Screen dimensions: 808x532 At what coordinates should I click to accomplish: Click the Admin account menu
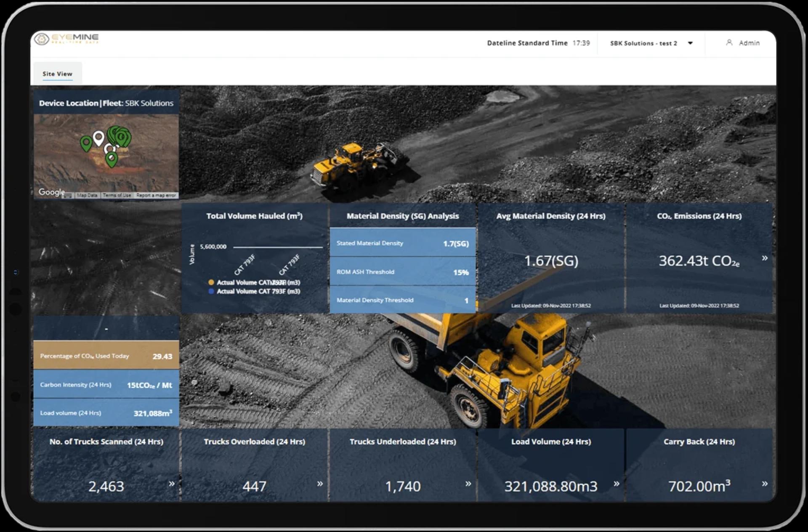[x=749, y=43]
